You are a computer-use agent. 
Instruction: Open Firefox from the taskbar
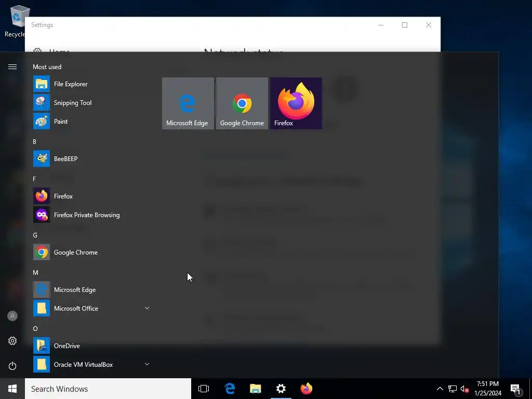tap(307, 389)
